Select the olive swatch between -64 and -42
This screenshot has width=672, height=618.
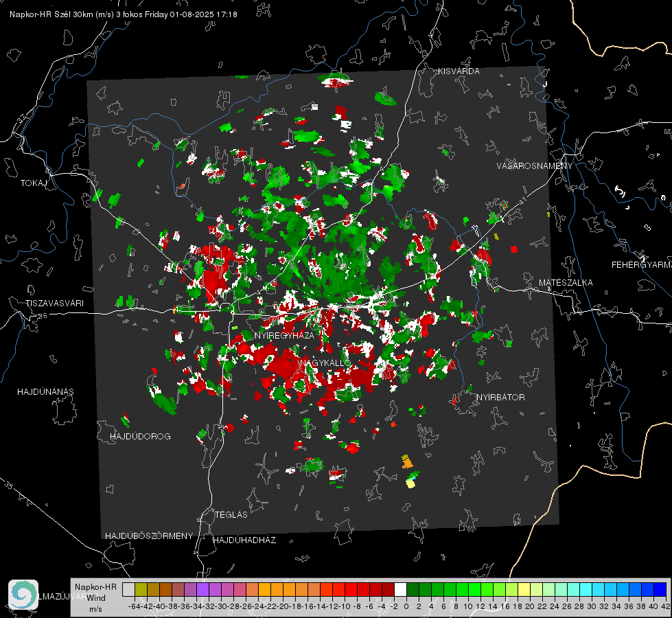pos(141,589)
